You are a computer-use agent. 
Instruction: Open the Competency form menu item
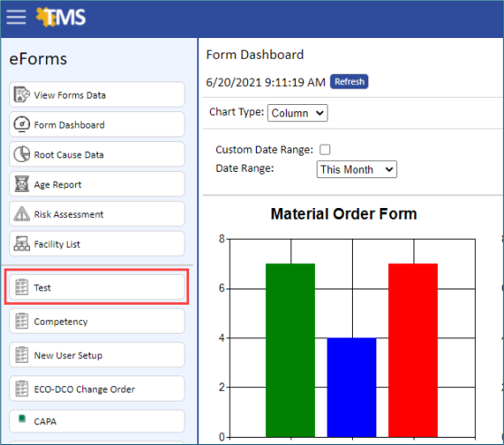click(97, 321)
